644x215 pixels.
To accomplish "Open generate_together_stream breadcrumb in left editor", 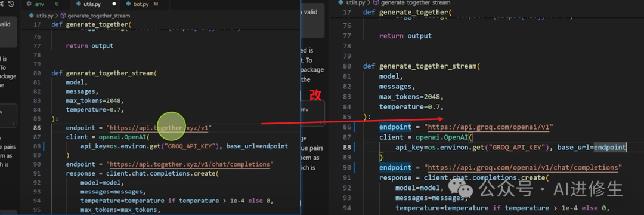I will pos(98,16).
